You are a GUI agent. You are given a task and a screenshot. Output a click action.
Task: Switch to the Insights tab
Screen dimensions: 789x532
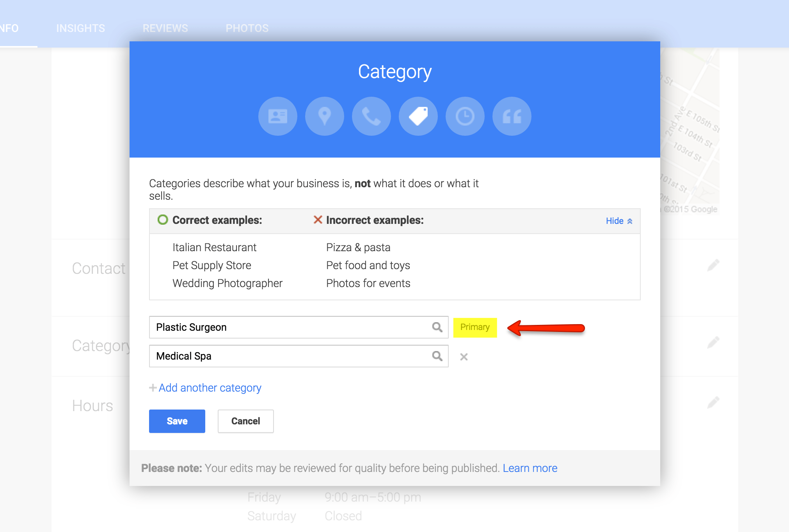(80, 28)
